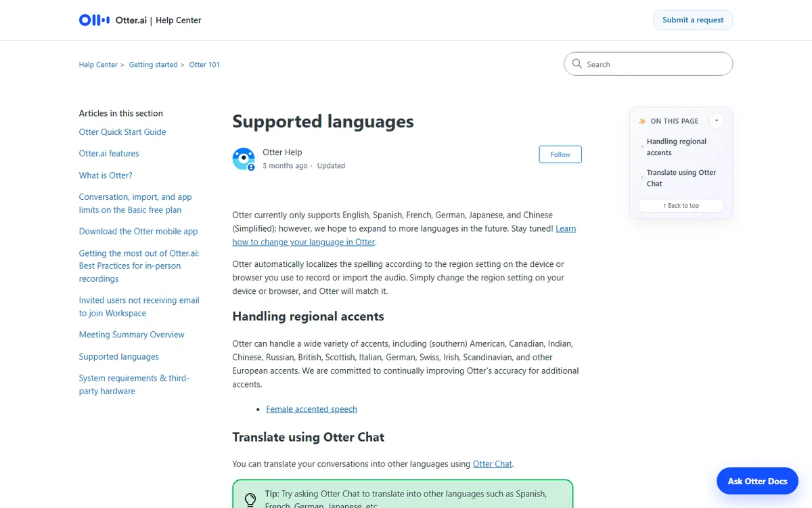Open Best Practices for in-person recordings article
812x508 pixels.
139,266
